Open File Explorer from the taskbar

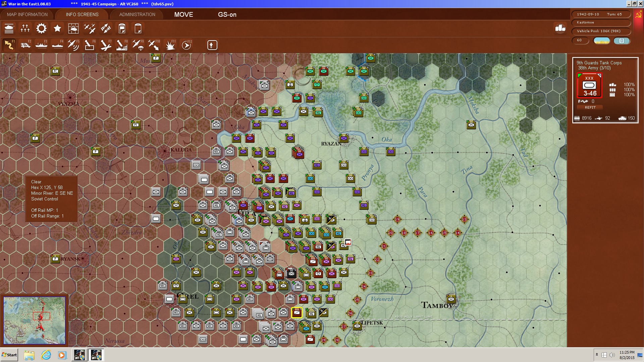coord(29,355)
